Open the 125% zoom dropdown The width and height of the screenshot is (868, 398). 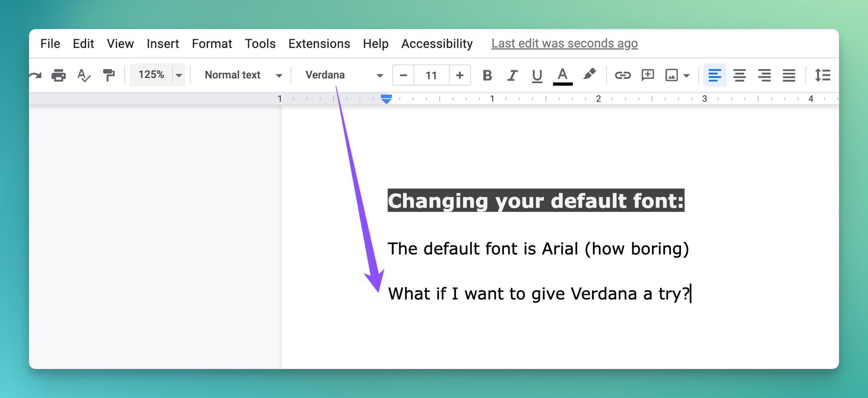[158, 75]
